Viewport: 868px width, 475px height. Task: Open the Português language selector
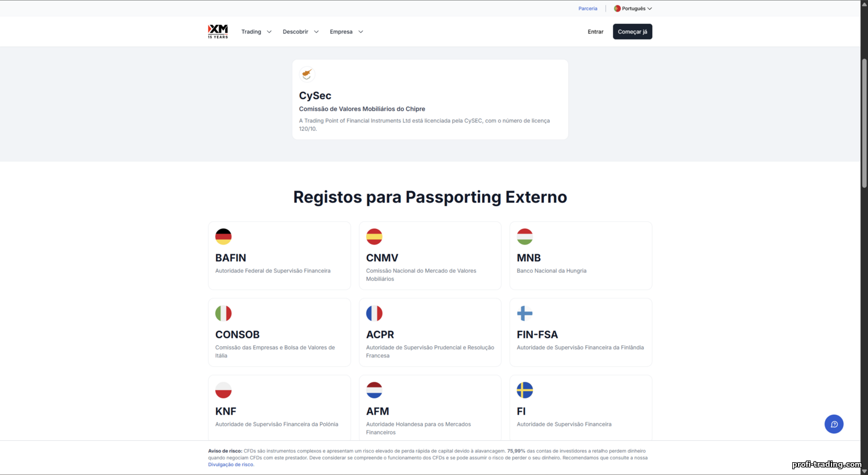pyautogui.click(x=633, y=9)
